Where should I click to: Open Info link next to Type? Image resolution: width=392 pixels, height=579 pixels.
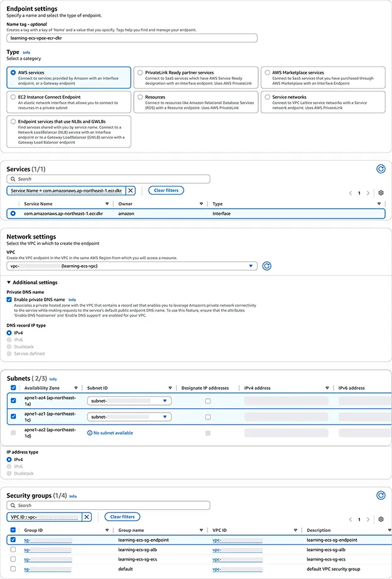tap(26, 53)
